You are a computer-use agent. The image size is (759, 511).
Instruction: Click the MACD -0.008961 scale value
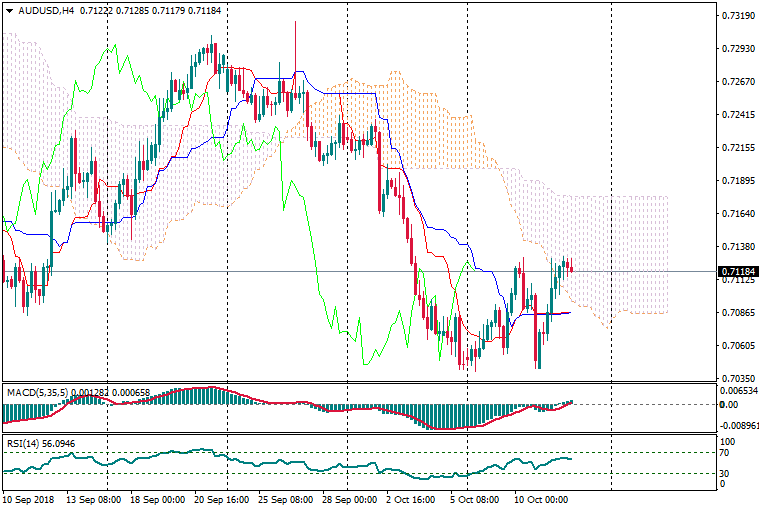pos(737,425)
